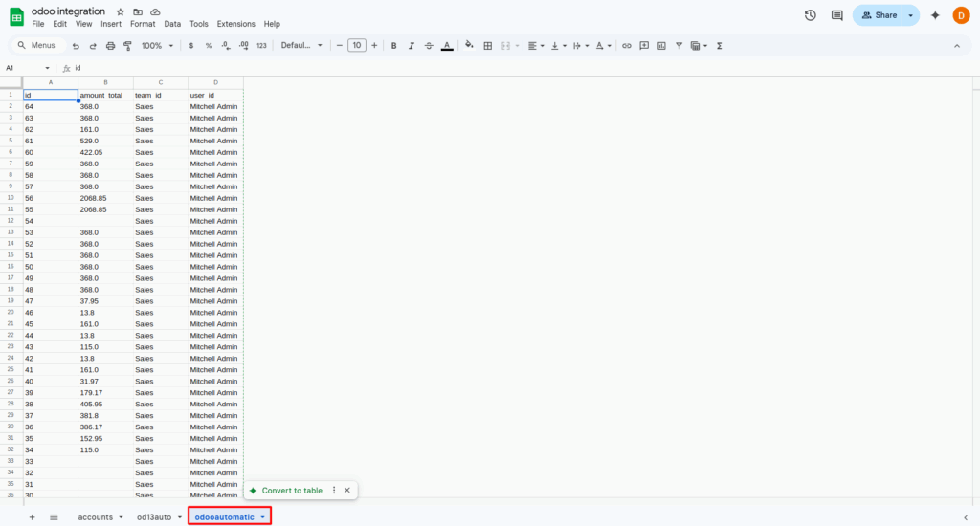Open the Insert menu

pyautogui.click(x=111, y=24)
